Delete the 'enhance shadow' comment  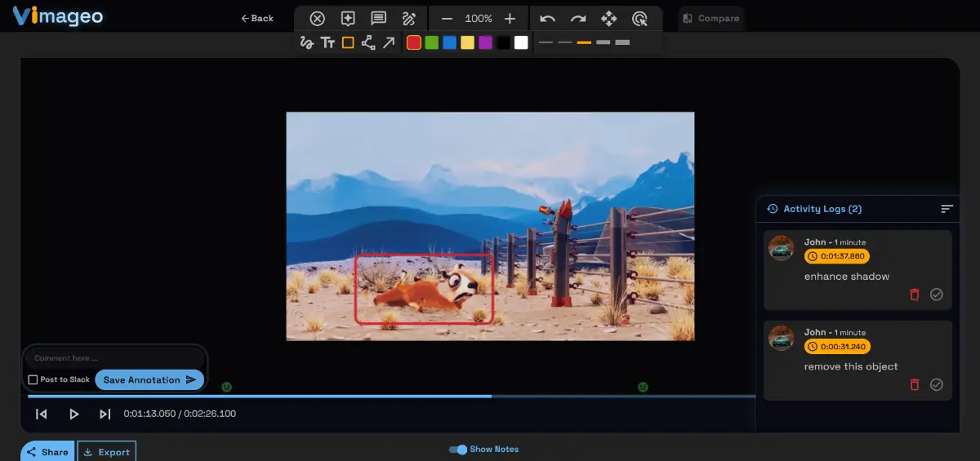click(915, 295)
